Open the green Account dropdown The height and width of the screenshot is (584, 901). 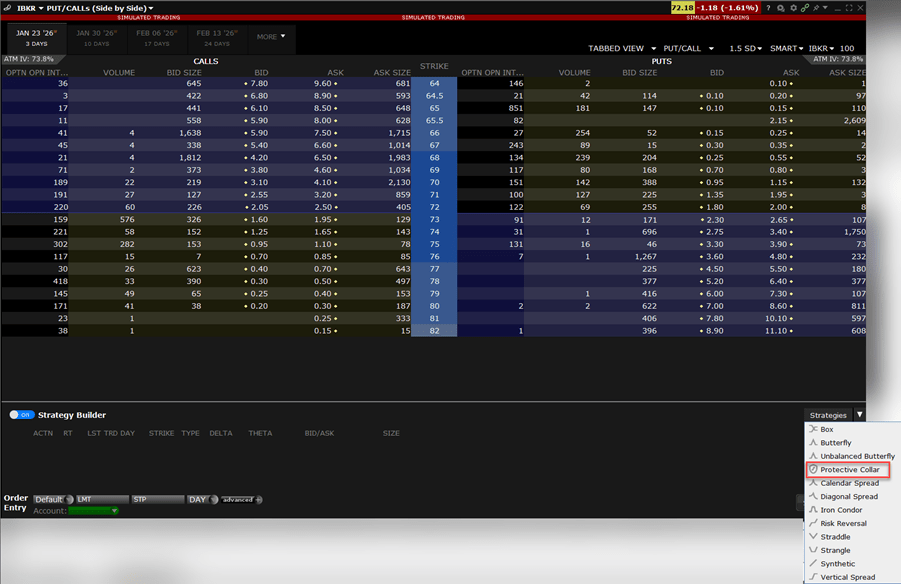pos(94,511)
